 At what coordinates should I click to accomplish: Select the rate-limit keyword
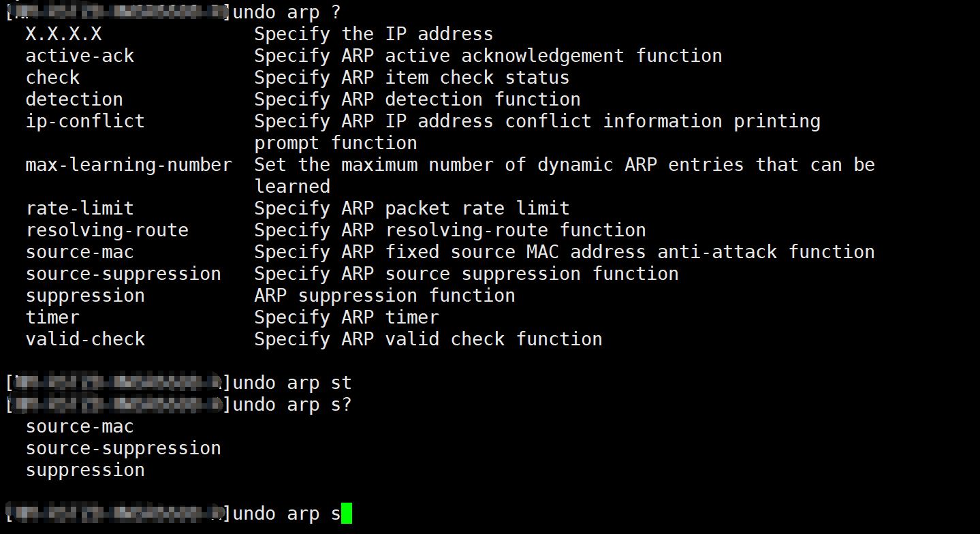80,208
